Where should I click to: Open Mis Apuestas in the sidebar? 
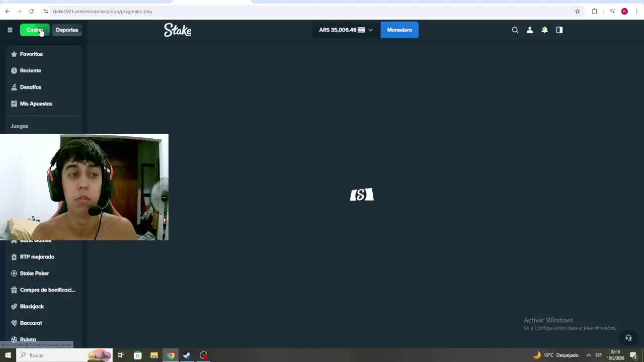(x=44, y=104)
